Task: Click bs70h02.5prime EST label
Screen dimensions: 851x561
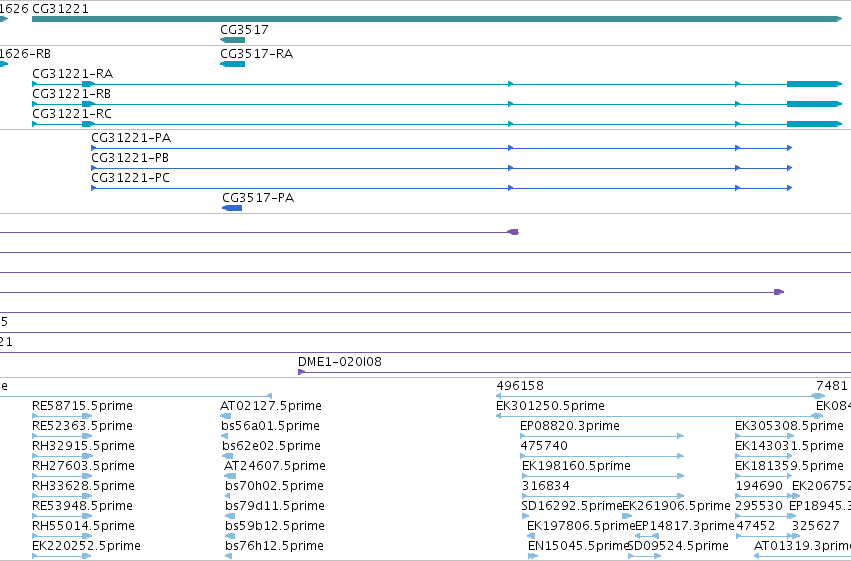Action: 274,486
